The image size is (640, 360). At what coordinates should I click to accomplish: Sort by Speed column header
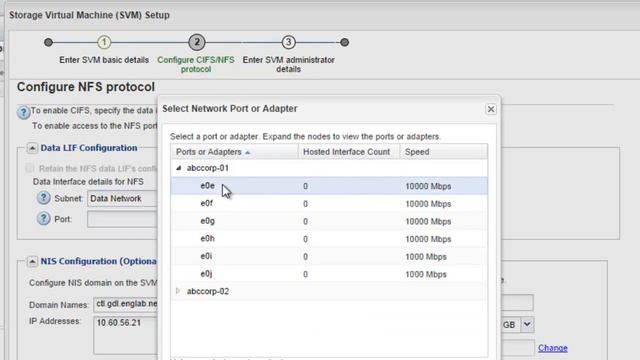click(x=444, y=152)
